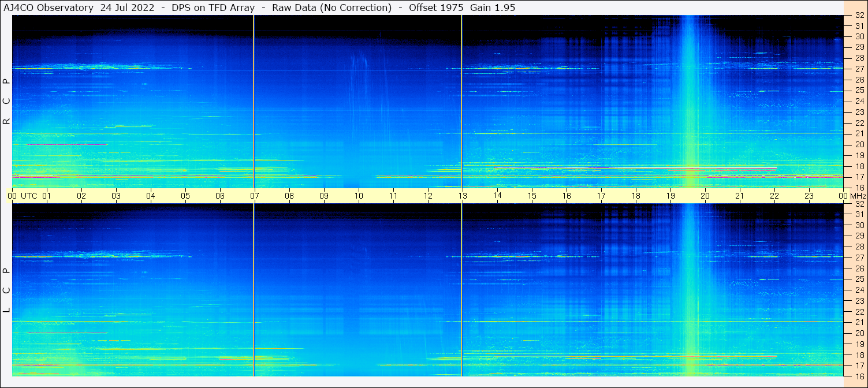Click the 22 hour time label

774,196
